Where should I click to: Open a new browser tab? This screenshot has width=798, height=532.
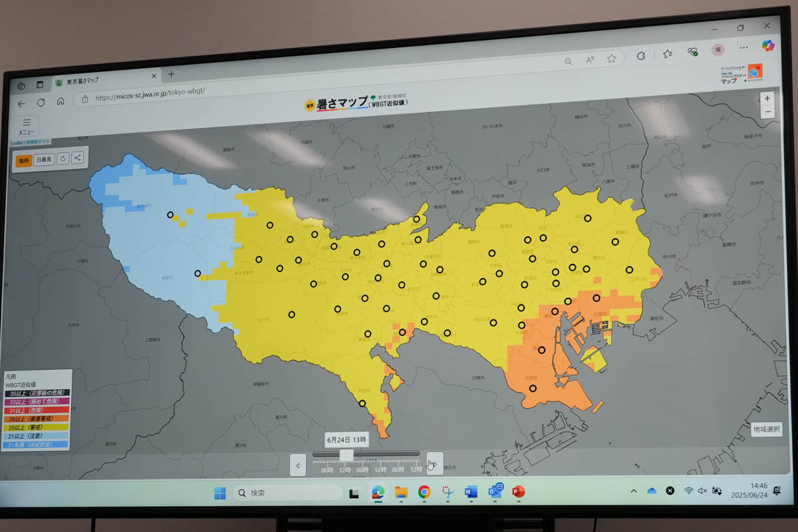pos(171,74)
